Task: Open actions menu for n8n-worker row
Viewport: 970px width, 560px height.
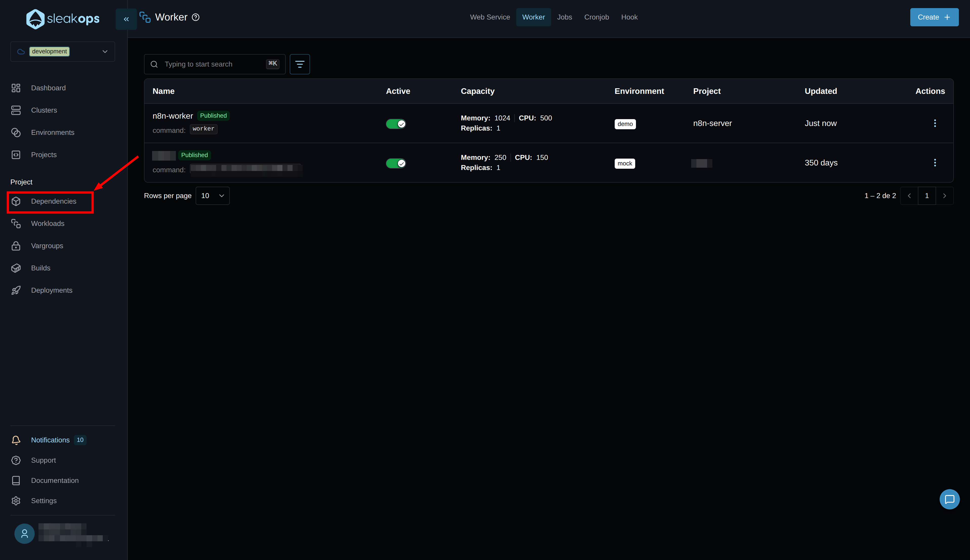Action: (x=935, y=123)
